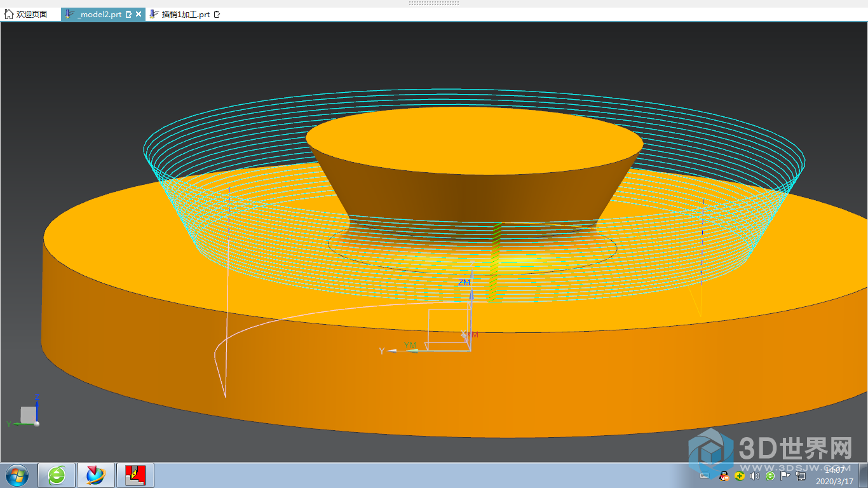Click the view triad cube in viewport corner
The image size is (868, 488).
[x=28, y=415]
